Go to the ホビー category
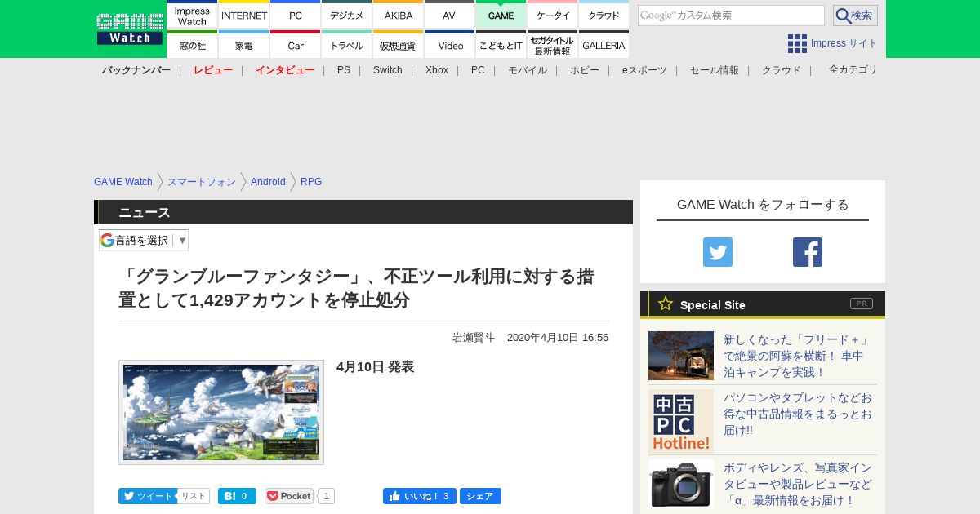980x514 pixels. click(585, 70)
